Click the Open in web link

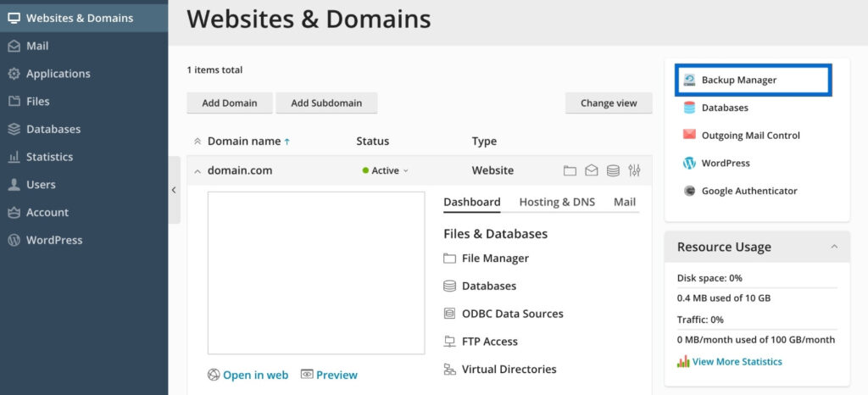(248, 376)
